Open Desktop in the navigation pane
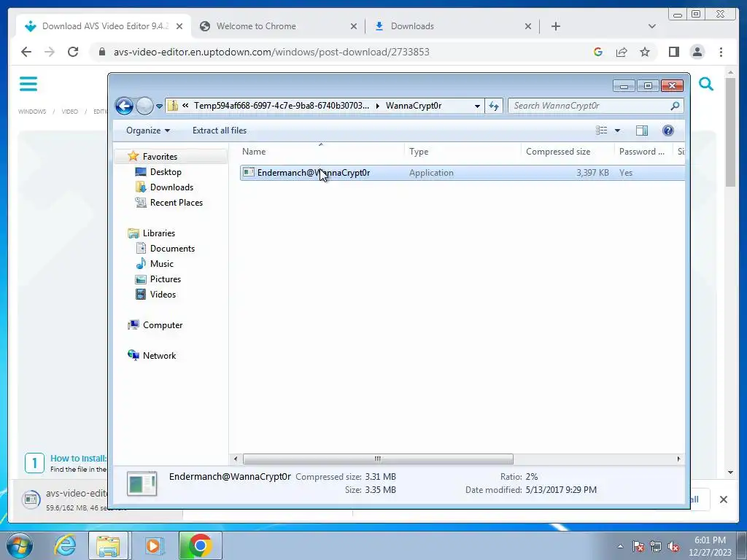Viewport: 747px width, 560px height. click(166, 172)
